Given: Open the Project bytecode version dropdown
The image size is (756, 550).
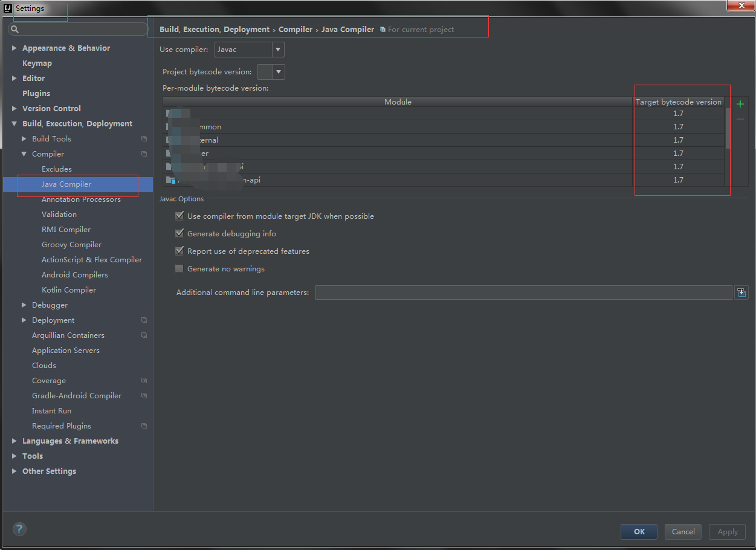Looking at the screenshot, I should pos(271,72).
